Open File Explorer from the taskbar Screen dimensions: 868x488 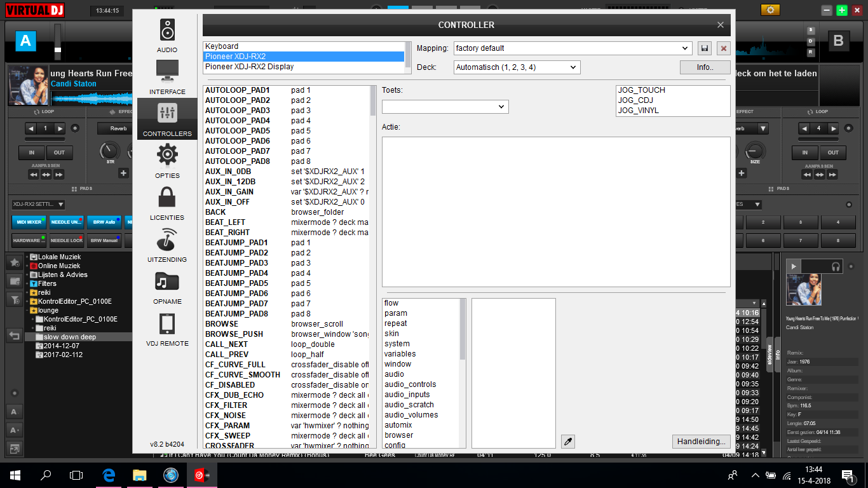(x=139, y=475)
